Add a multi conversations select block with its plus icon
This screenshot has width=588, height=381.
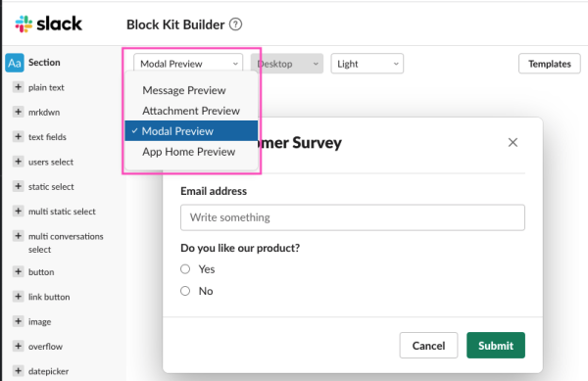coord(18,236)
